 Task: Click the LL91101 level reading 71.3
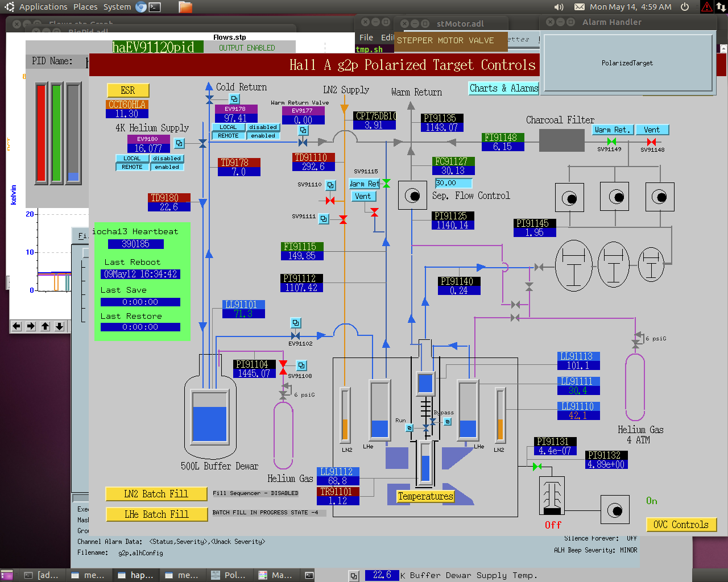(243, 314)
